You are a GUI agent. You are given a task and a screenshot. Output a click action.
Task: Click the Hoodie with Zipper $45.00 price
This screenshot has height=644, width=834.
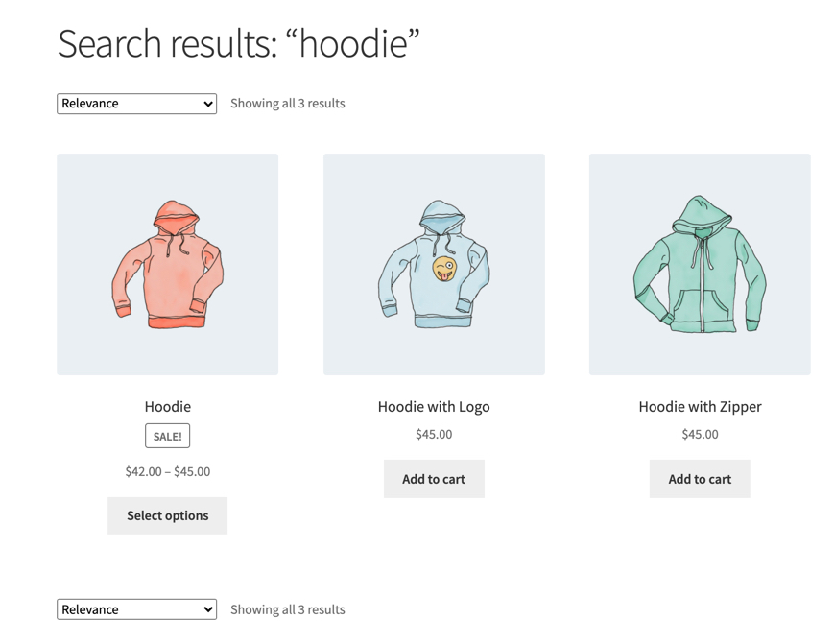click(700, 435)
